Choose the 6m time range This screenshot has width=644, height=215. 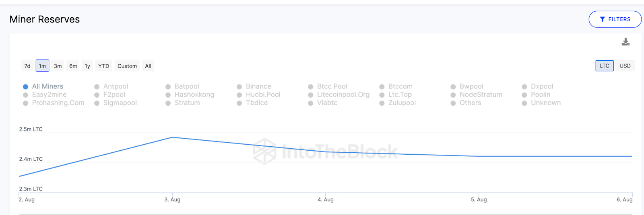73,66
